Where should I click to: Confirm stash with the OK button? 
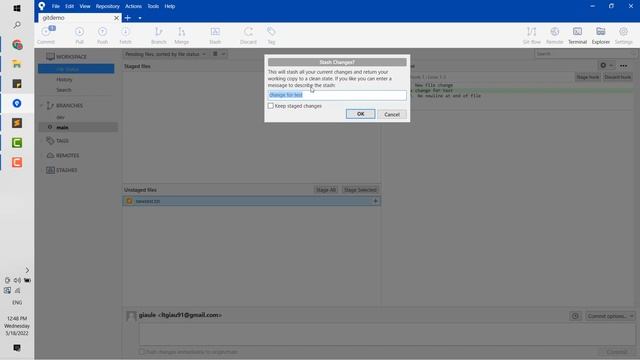point(360,114)
